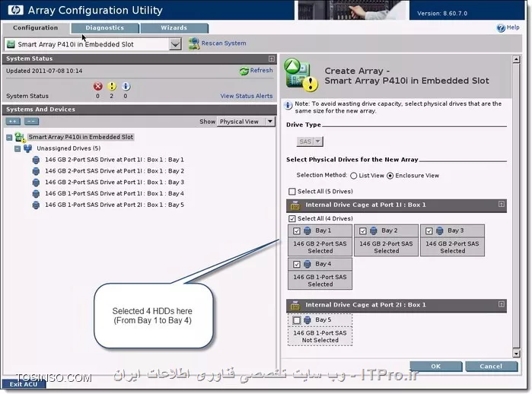Select 146 GB SAS Drive Bay 5 tree row
532x394 pixels.
(114, 205)
